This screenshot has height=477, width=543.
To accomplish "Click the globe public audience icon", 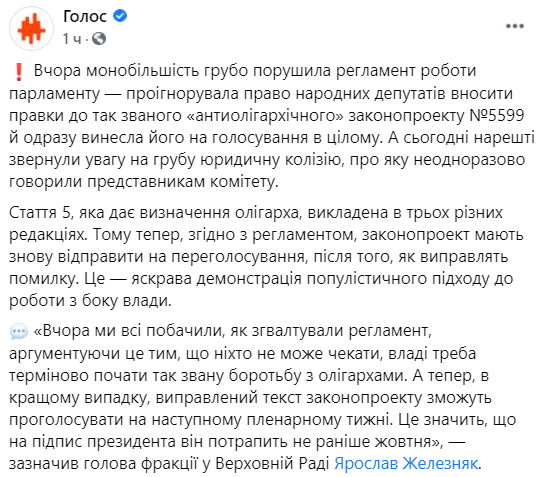I will [x=99, y=38].
